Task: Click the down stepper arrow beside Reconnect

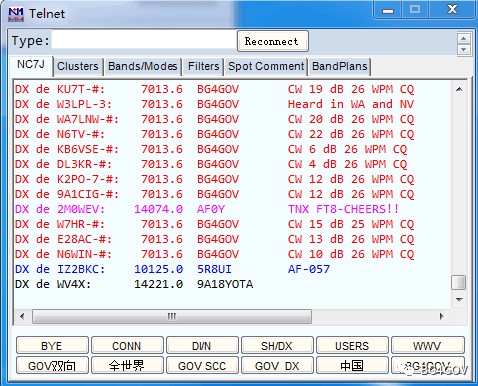Action: tap(463, 49)
